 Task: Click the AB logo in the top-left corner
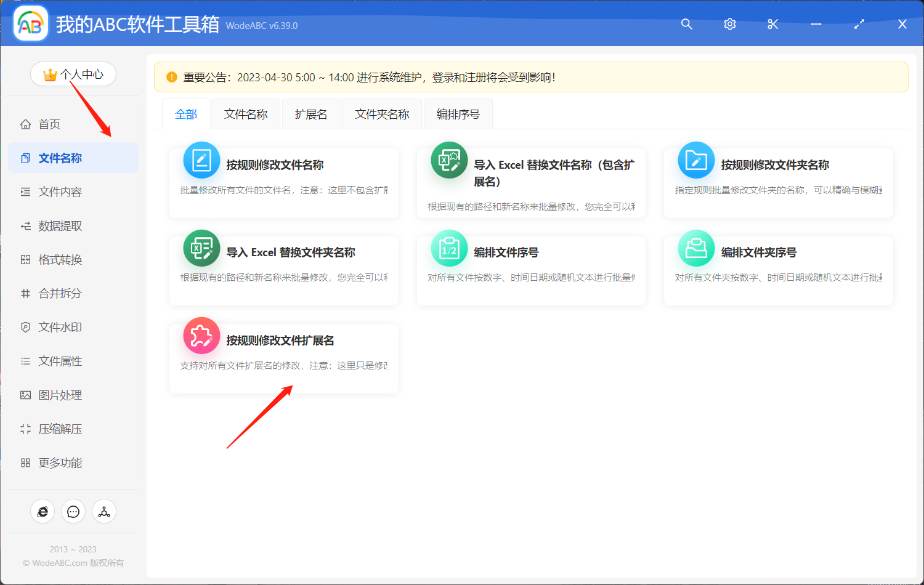(30, 24)
